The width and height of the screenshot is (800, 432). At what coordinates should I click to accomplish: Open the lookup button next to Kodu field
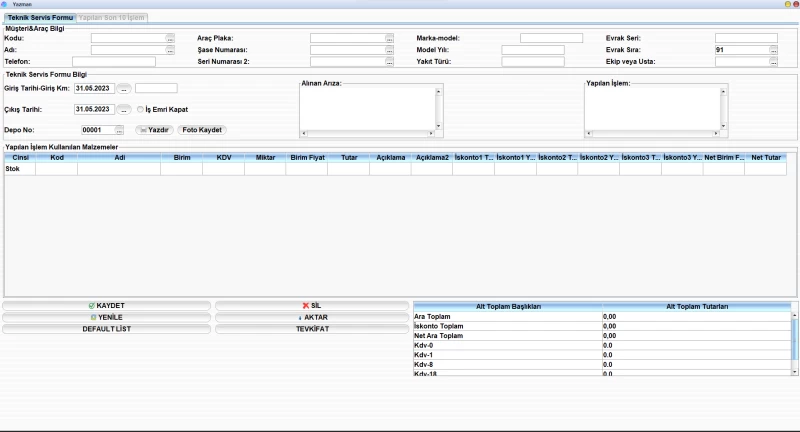[x=170, y=38]
